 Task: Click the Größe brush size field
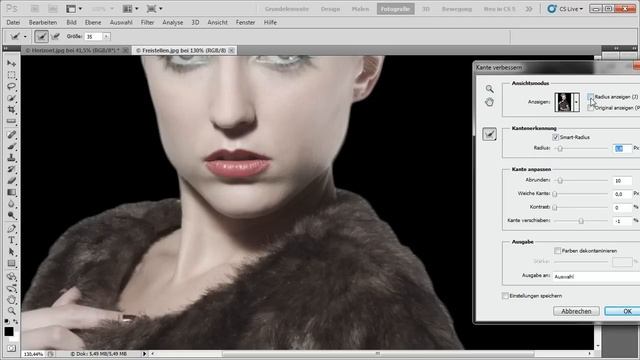[93, 36]
